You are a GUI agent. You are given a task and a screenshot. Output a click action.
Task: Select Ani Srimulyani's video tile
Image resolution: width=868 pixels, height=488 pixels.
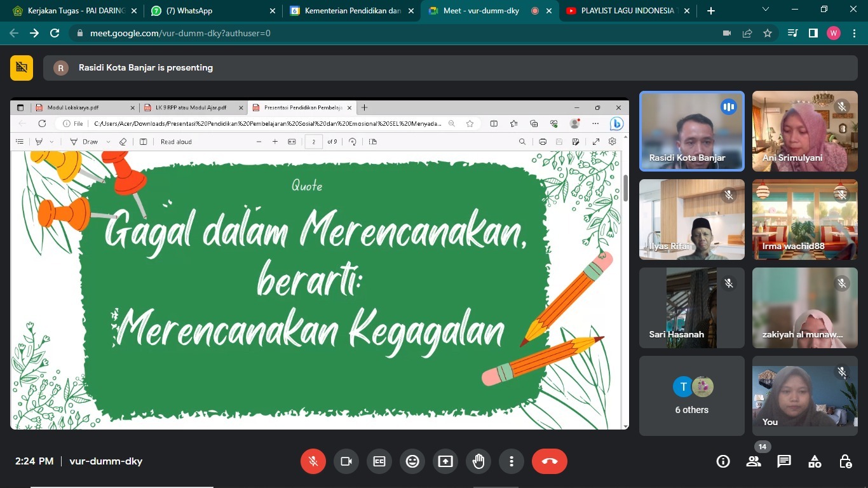point(805,132)
